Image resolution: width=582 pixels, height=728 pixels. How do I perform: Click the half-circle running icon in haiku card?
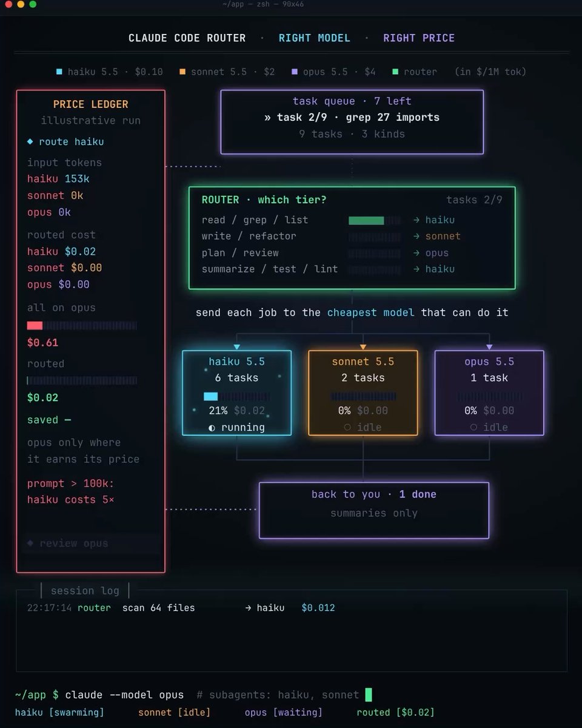coord(212,427)
